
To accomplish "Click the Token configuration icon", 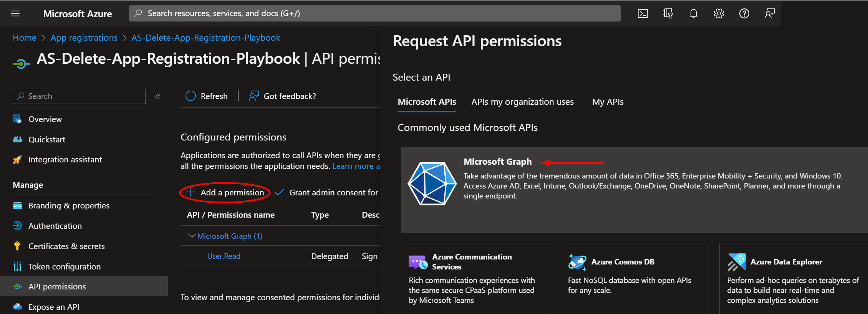I will point(17,266).
